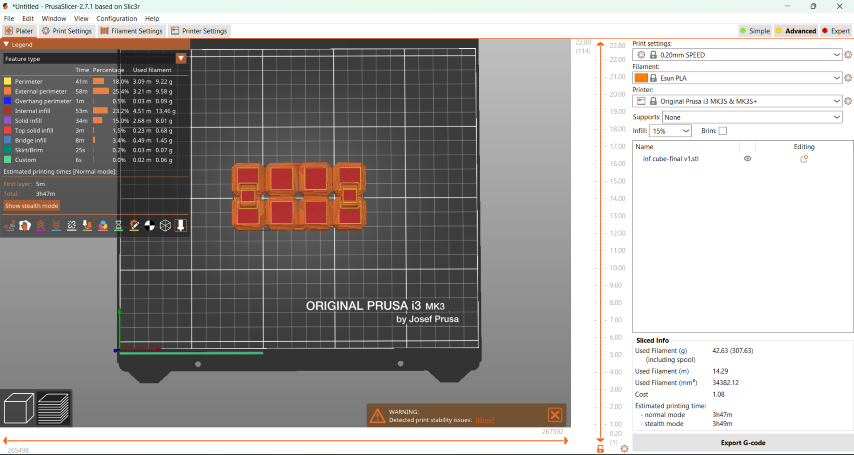The image size is (854, 455).
Task: Close the print stability warning notification
Action: (555, 415)
